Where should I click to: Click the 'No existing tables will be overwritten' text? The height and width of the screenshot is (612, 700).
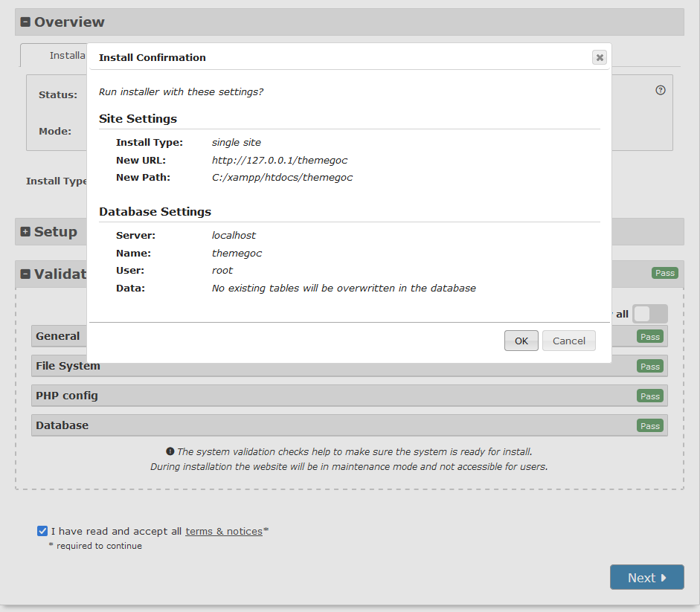[x=344, y=288]
